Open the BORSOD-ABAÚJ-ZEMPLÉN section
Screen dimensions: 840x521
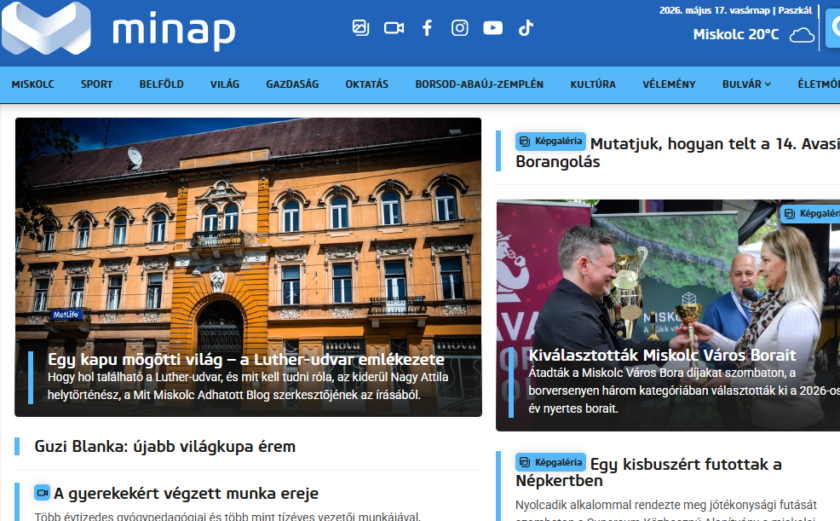pos(479,84)
